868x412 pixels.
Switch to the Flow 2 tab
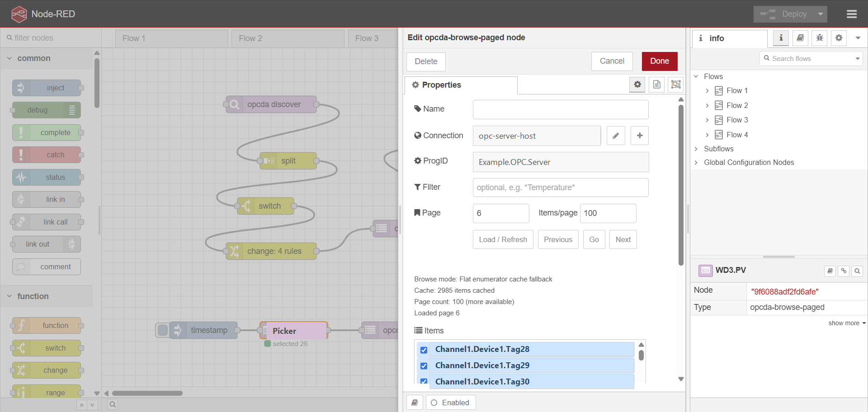(x=288, y=38)
